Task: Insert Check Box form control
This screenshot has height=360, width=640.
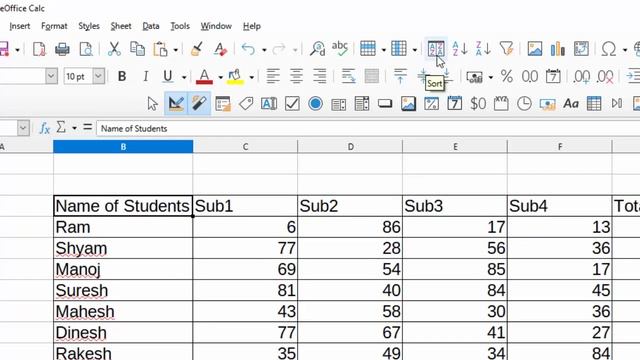Action: pos(292,104)
